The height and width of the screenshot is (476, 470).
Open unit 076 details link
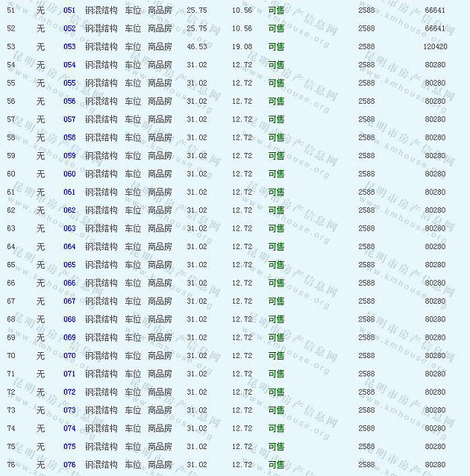coord(69,465)
